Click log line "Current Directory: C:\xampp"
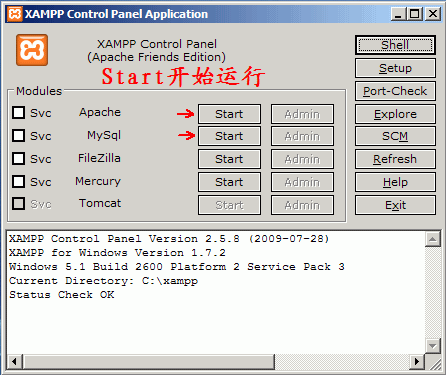446x375 pixels. [104, 281]
